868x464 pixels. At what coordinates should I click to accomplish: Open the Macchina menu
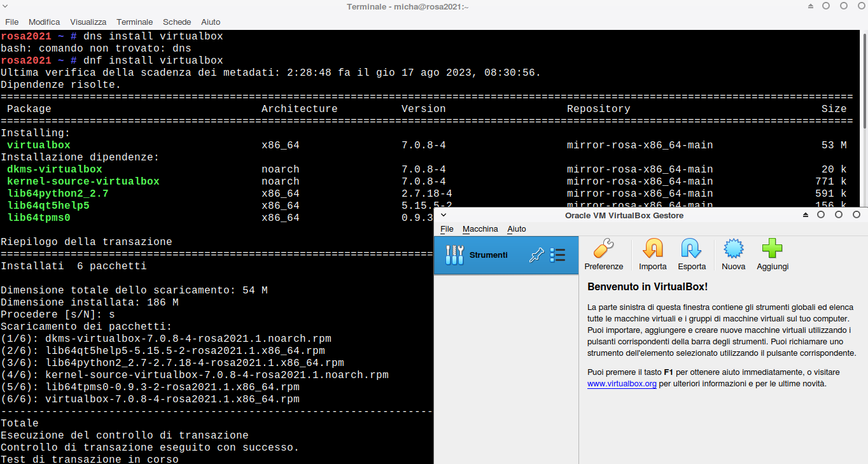pos(480,229)
